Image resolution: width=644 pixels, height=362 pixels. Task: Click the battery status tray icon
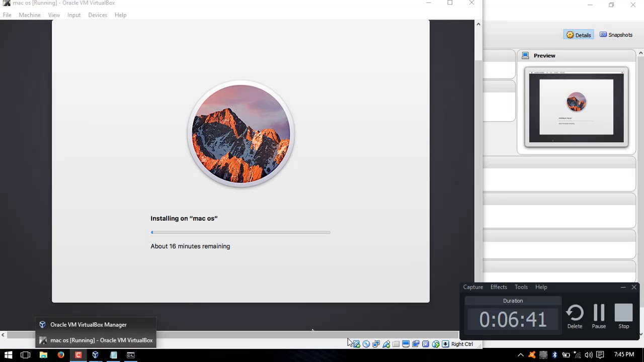[x=566, y=355]
